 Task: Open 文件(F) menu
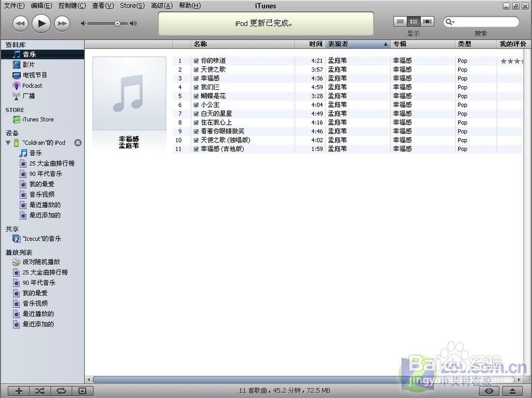(14, 6)
